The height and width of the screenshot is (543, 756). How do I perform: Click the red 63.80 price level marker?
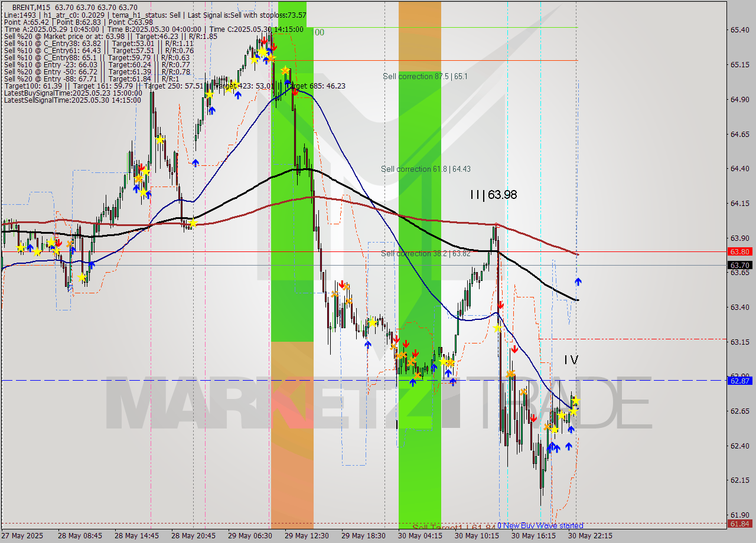(739, 251)
